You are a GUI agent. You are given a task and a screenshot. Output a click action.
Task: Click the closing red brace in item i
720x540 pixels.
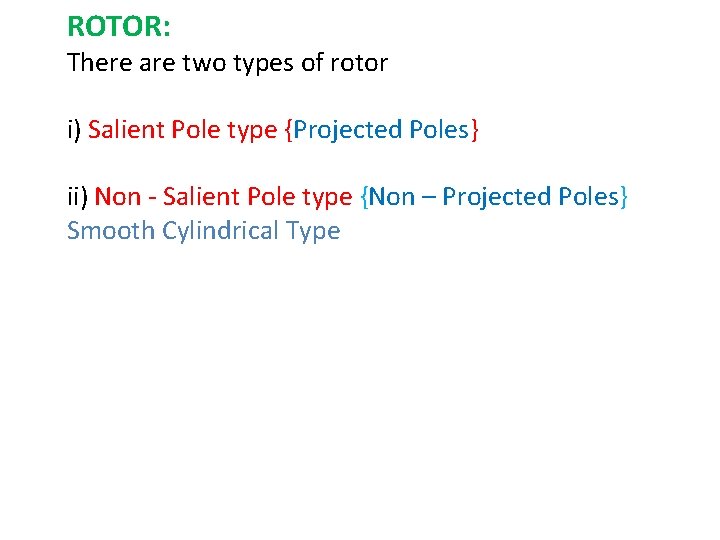click(474, 130)
